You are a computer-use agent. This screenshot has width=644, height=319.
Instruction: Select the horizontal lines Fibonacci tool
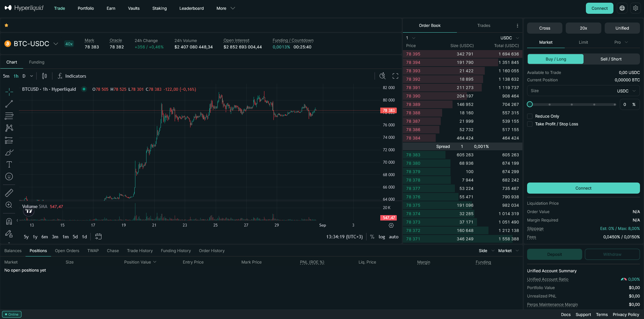click(x=9, y=116)
